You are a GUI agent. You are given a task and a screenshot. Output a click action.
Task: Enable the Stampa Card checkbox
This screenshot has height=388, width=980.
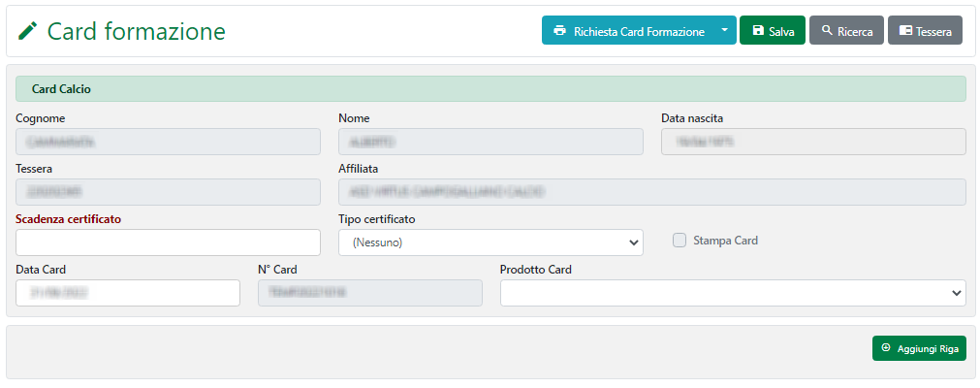click(680, 241)
